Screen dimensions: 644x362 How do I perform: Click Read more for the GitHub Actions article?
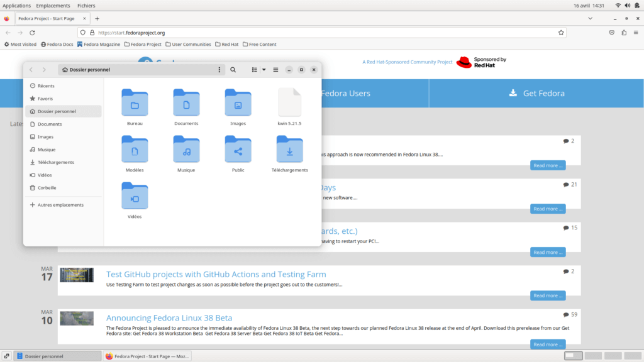click(x=548, y=295)
